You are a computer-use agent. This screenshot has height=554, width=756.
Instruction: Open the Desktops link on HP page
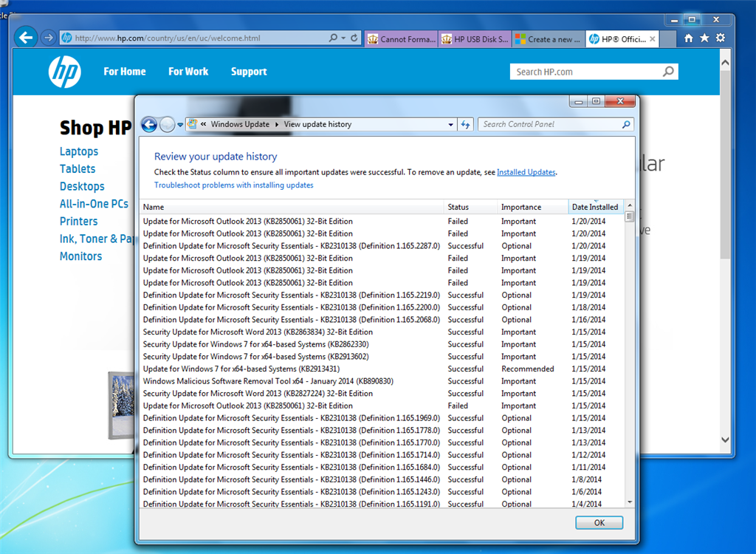[82, 186]
